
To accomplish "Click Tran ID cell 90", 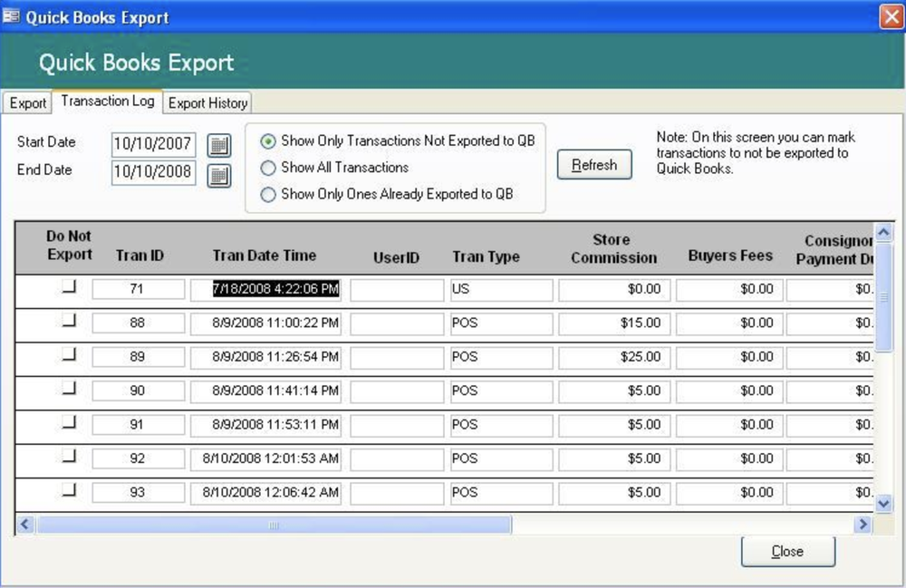I will tap(138, 391).
